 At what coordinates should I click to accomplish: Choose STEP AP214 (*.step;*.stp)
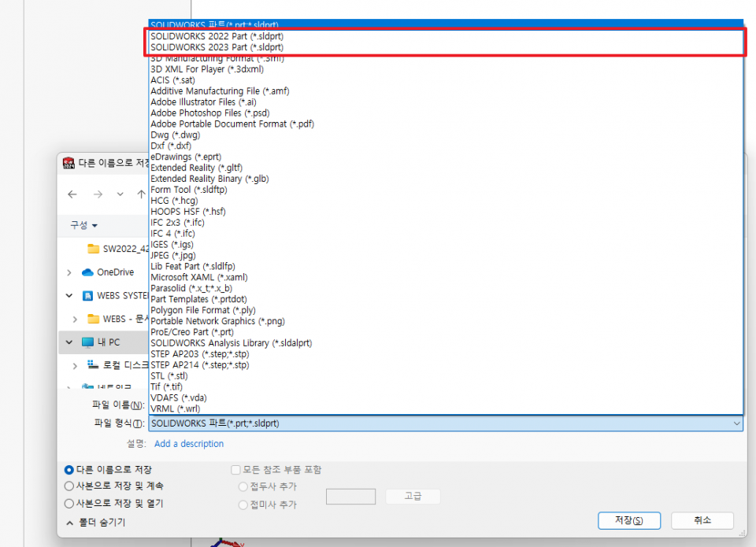coord(446,365)
